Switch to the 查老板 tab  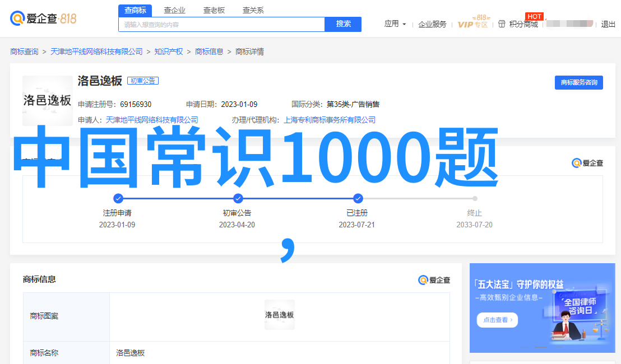[214, 10]
